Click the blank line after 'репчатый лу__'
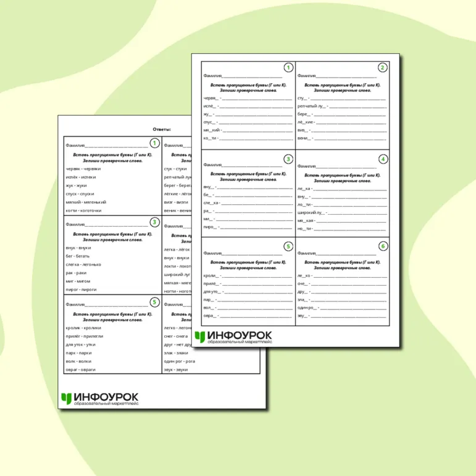The width and height of the screenshot is (476, 476). tap(358, 107)
